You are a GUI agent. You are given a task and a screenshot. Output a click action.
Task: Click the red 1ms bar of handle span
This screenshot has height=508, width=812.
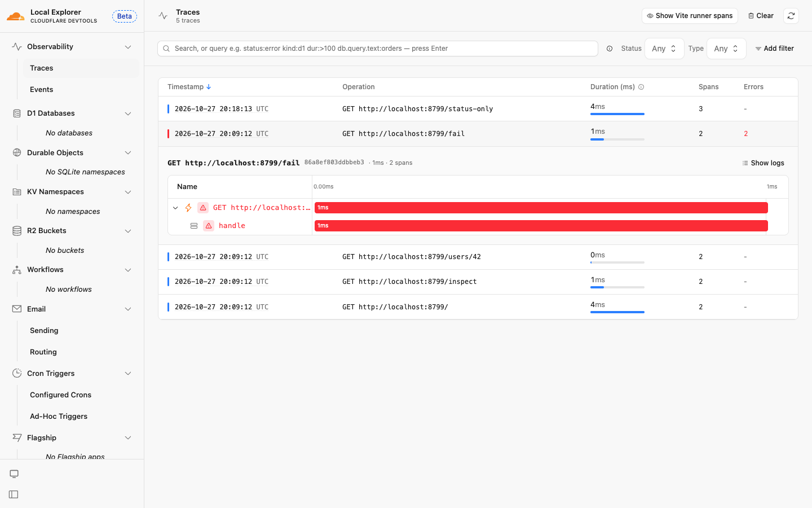541,226
